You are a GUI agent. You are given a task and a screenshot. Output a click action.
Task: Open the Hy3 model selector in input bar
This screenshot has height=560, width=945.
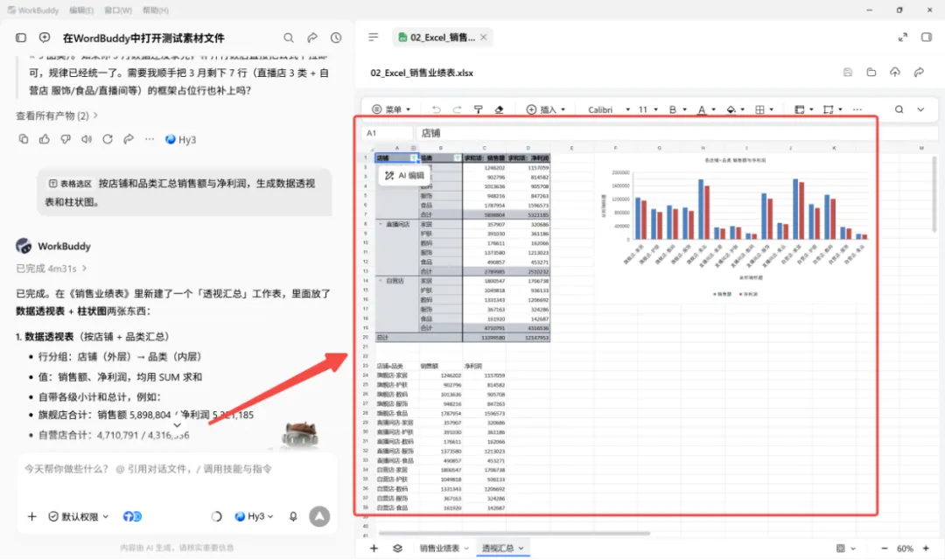click(254, 516)
